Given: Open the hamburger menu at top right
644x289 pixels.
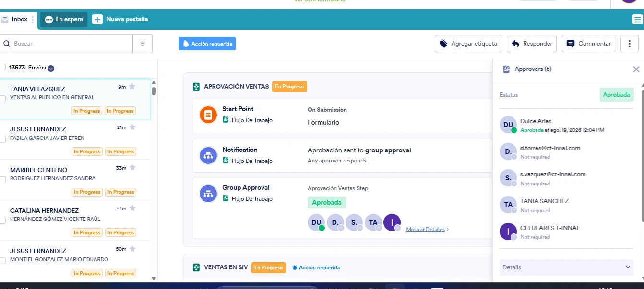Looking at the screenshot, I should tap(637, 20).
